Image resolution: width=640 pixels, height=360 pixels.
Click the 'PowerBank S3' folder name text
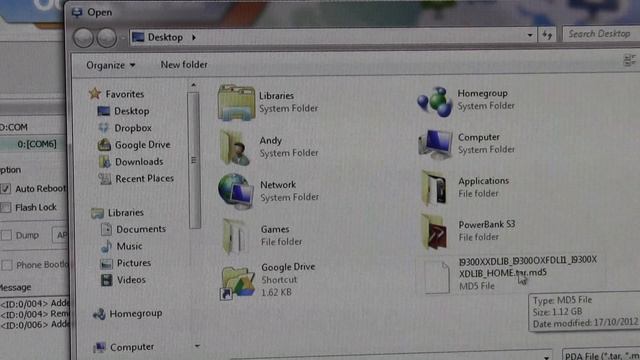click(487, 224)
